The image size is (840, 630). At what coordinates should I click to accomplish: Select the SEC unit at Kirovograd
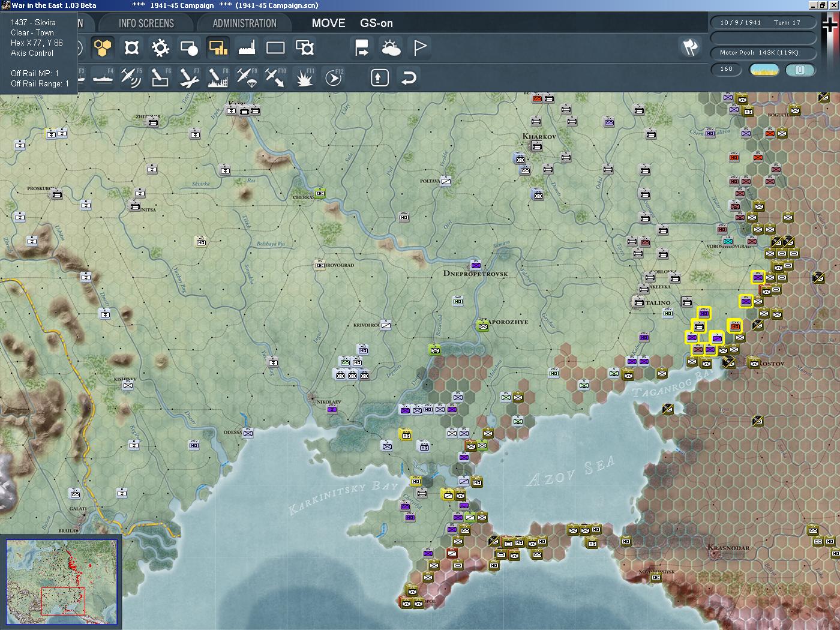[x=320, y=265]
